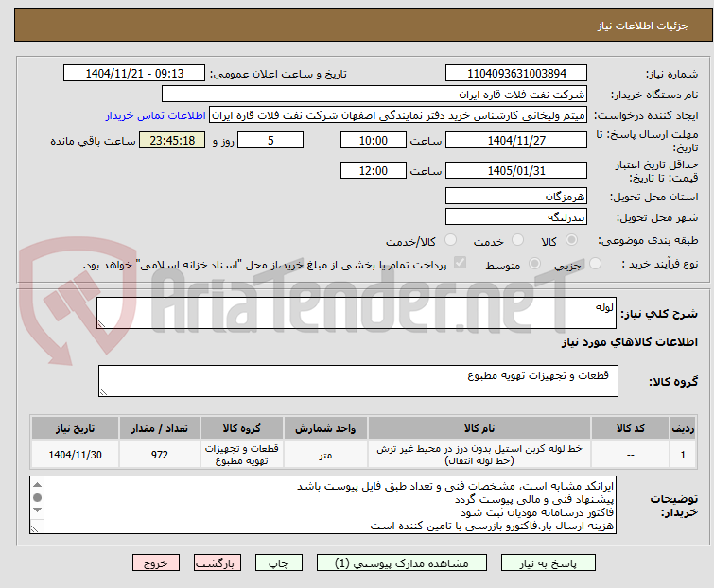Toggle the Islamic treasury payment checkbox
The image size is (714, 588).
click(x=461, y=263)
